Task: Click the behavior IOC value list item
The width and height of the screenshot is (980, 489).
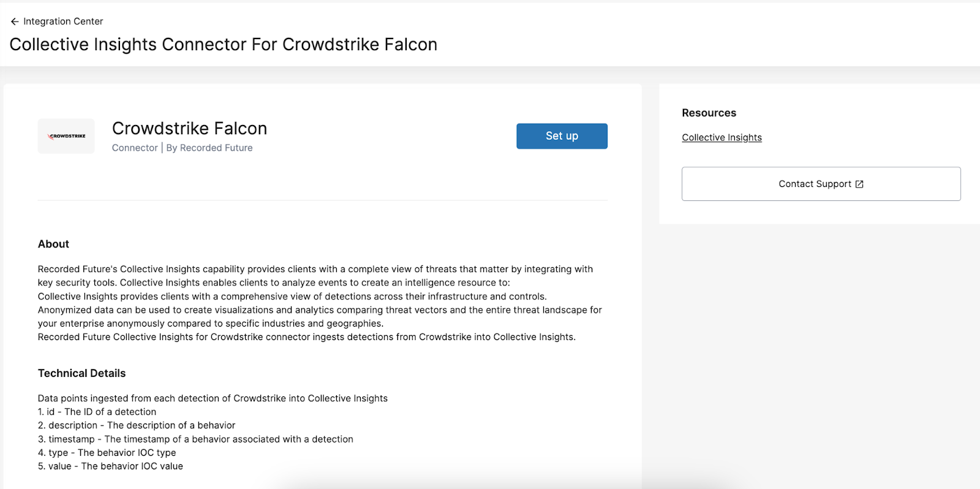Action: (x=110, y=466)
